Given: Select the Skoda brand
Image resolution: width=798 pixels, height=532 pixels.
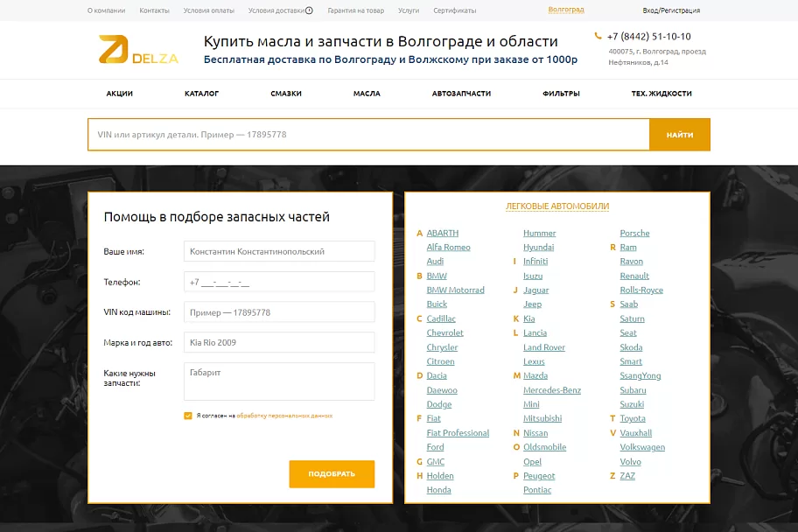Looking at the screenshot, I should tap(631, 347).
